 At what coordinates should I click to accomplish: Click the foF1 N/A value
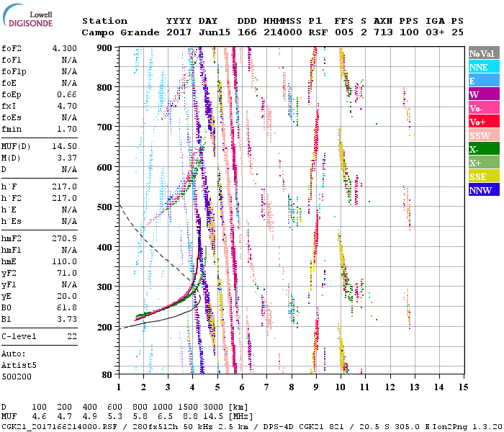(x=69, y=60)
